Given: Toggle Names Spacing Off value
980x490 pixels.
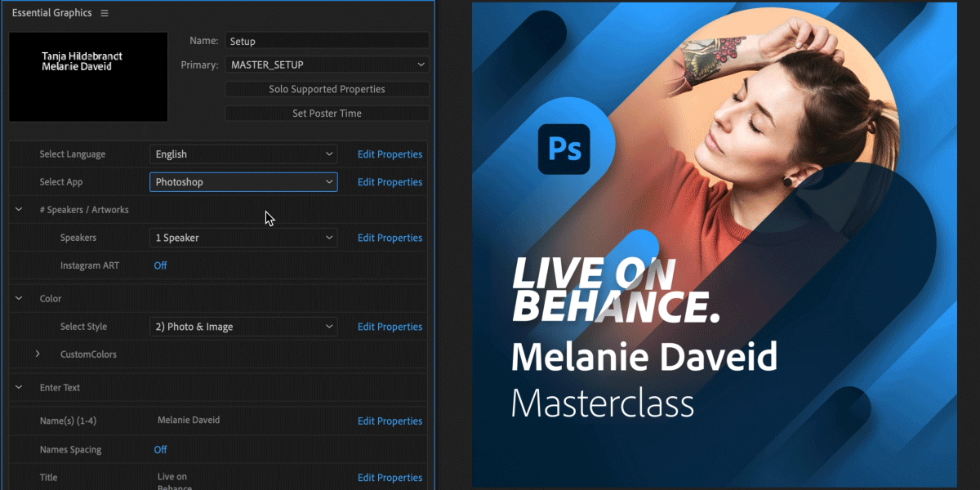Looking at the screenshot, I should point(161,449).
